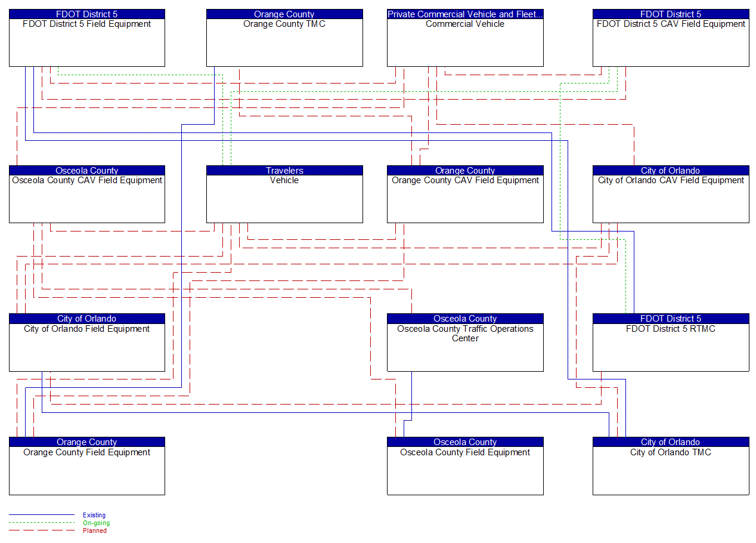Click the Planned legend label
This screenshot has width=756, height=543.
(94, 530)
